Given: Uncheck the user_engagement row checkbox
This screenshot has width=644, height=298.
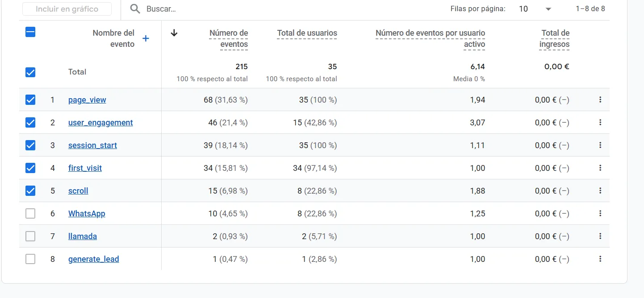Looking at the screenshot, I should [x=30, y=123].
